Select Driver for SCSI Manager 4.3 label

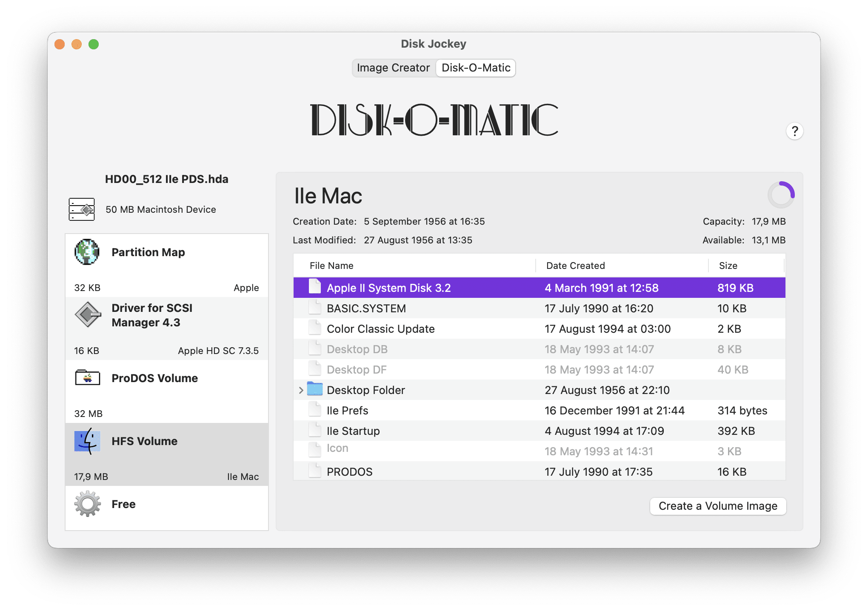click(x=152, y=315)
